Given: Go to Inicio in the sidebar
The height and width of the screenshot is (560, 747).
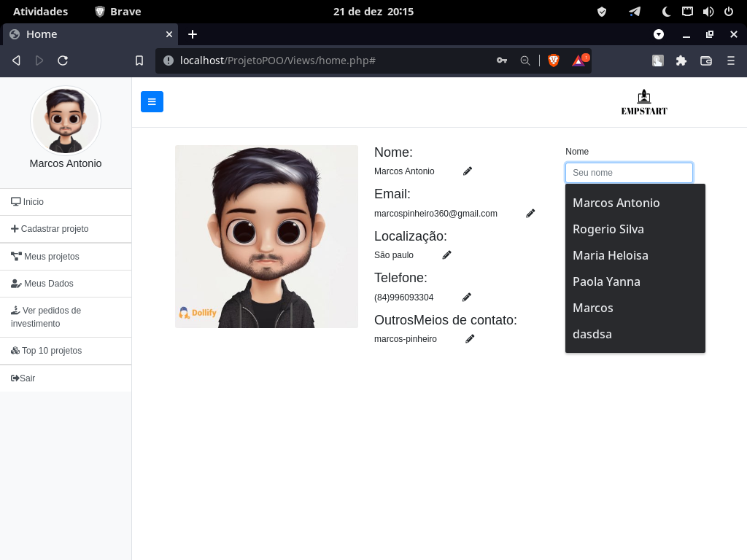Looking at the screenshot, I should [66, 202].
